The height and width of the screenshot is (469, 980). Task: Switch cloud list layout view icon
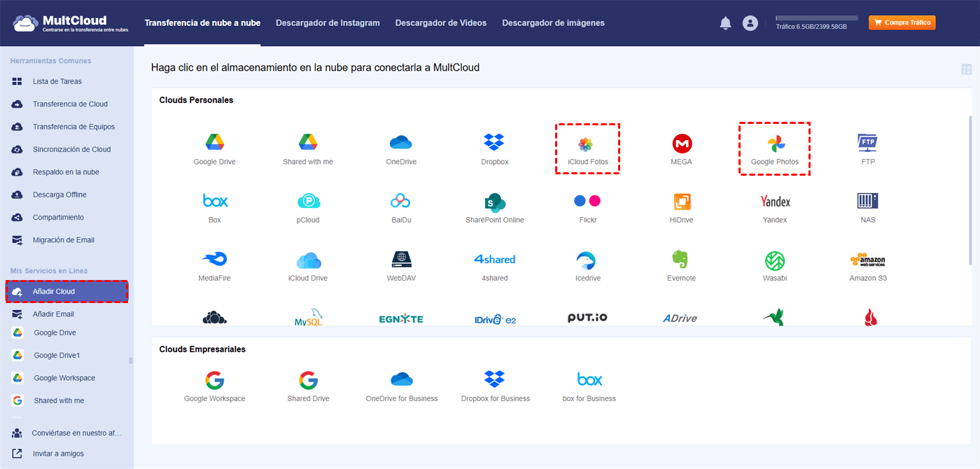click(x=967, y=69)
